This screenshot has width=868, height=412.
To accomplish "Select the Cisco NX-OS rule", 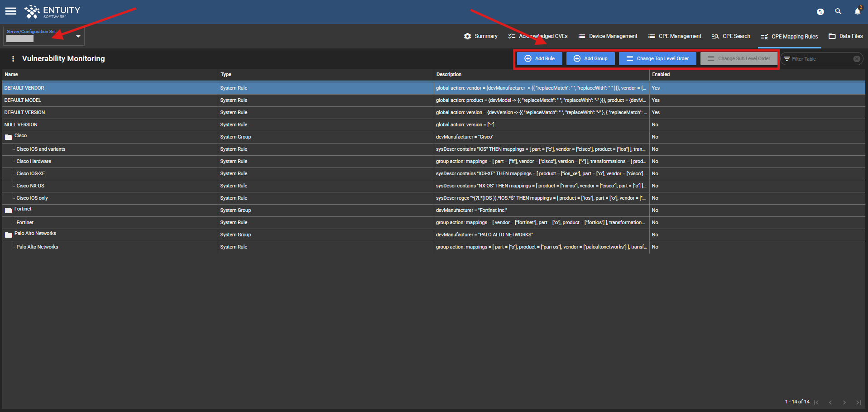I will [434, 186].
